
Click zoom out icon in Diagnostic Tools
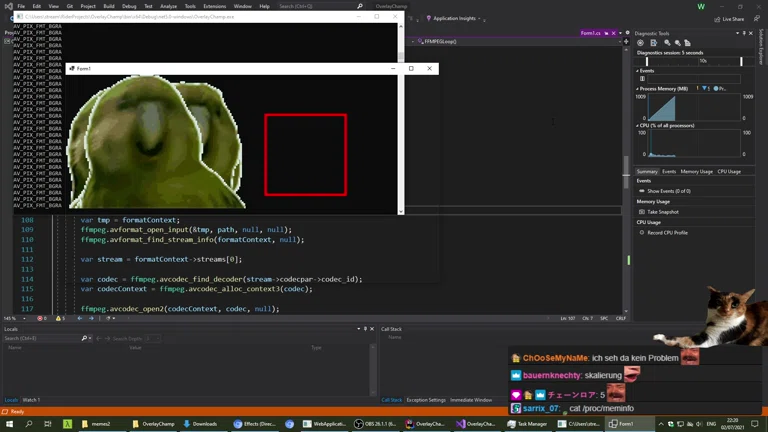677,43
